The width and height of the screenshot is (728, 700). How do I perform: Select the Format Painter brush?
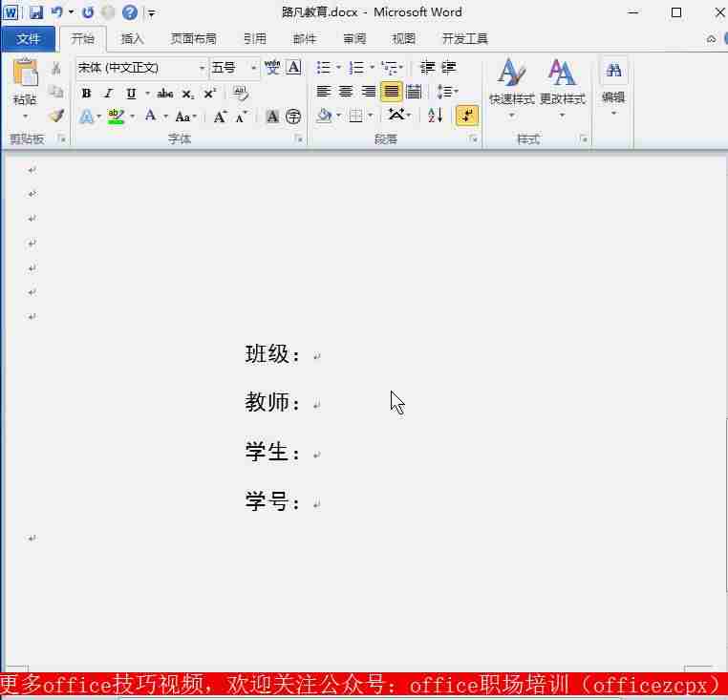point(56,116)
